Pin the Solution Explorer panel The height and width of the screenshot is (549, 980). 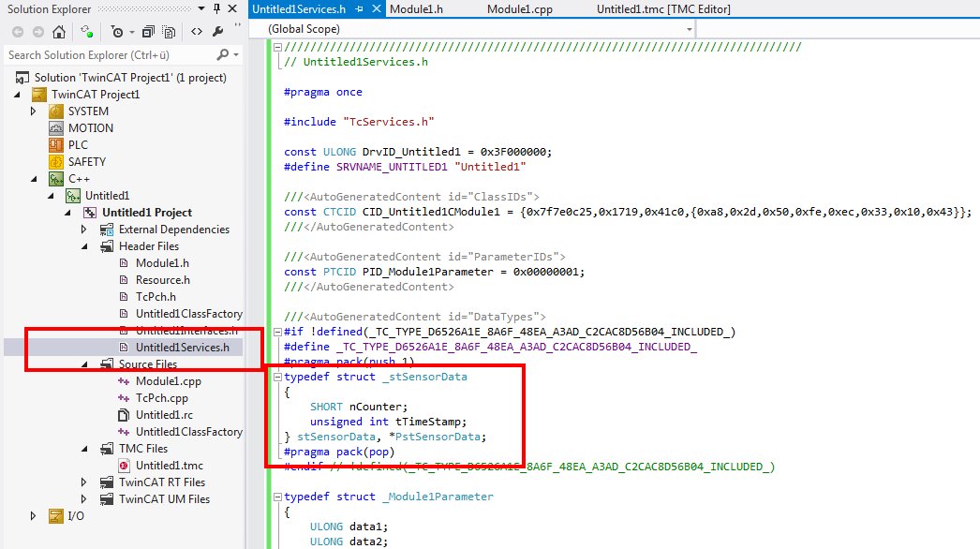click(216, 8)
